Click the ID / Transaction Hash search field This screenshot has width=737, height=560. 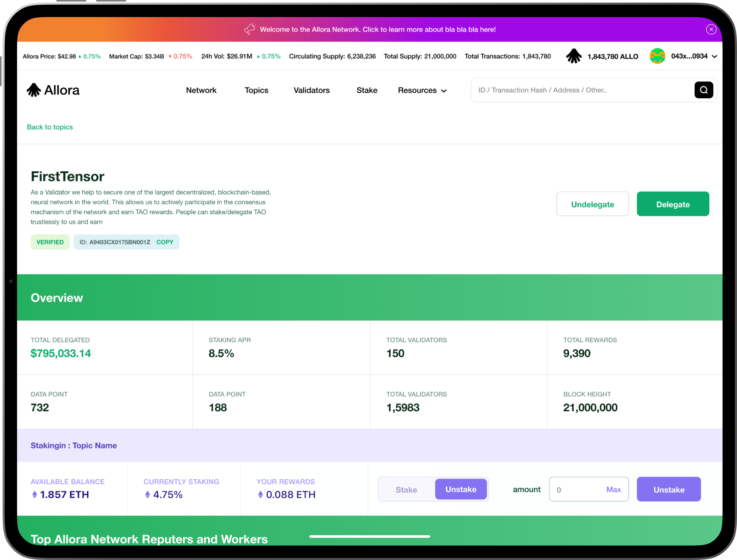[x=580, y=90]
